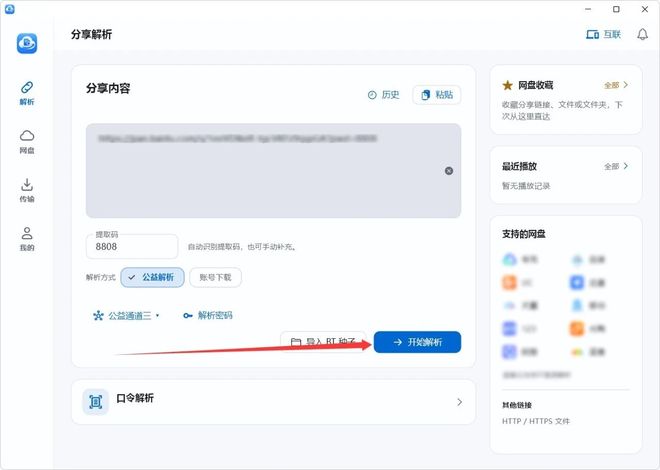Screen dimensions: 660x470
Task: Select the 公益解析 parse mode
Action: [x=152, y=277]
